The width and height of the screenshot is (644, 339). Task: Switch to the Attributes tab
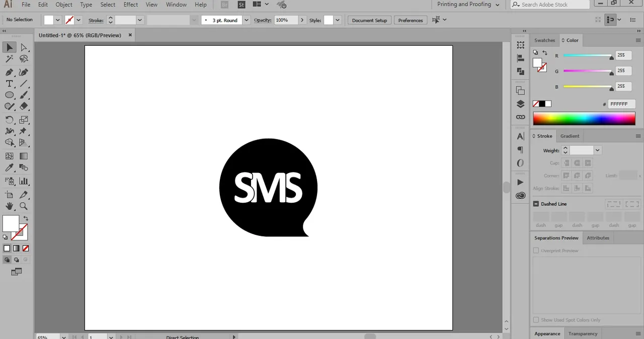click(598, 238)
